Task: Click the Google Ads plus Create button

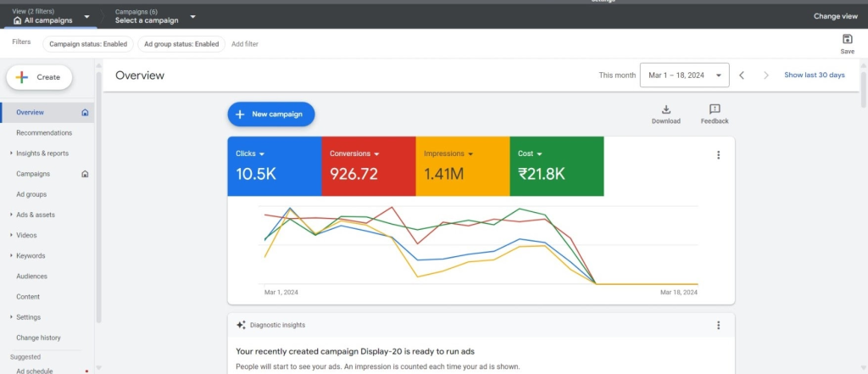Action: 39,77
